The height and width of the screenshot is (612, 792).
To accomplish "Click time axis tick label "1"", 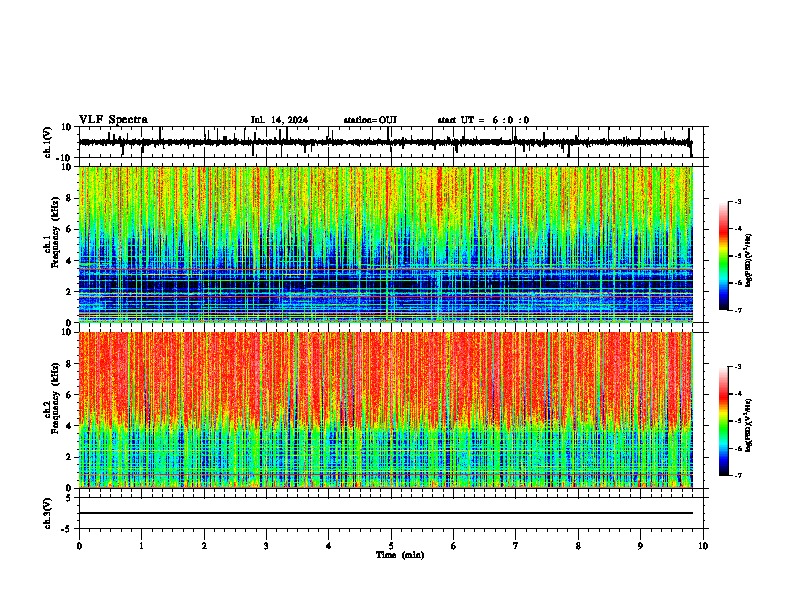I will click(141, 546).
